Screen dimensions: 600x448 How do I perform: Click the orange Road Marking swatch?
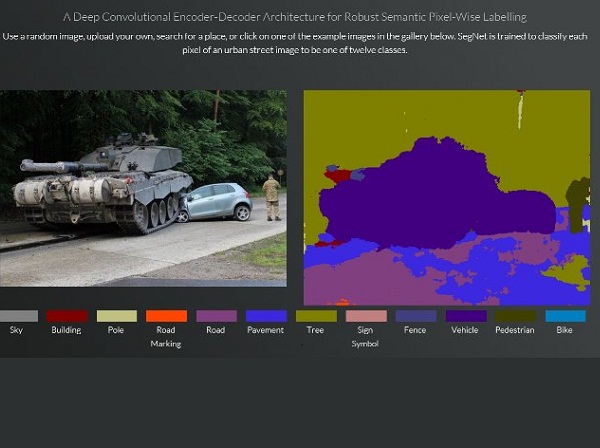166,316
